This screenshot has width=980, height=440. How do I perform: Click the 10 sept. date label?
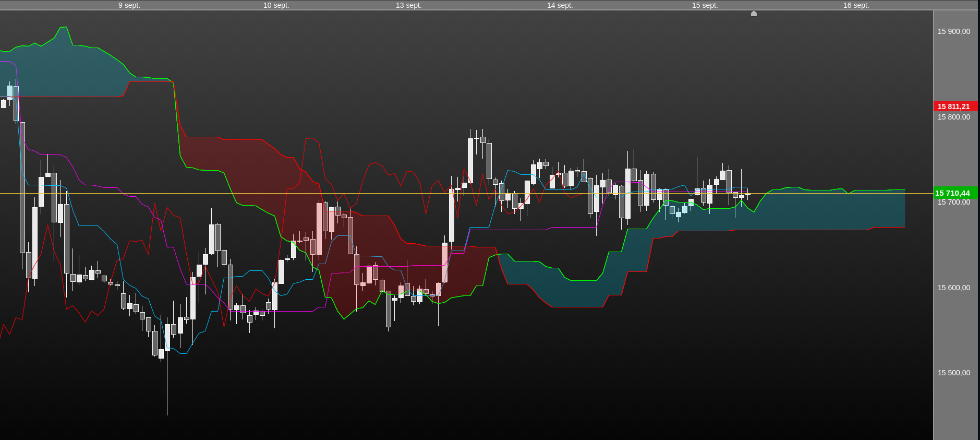276,5
